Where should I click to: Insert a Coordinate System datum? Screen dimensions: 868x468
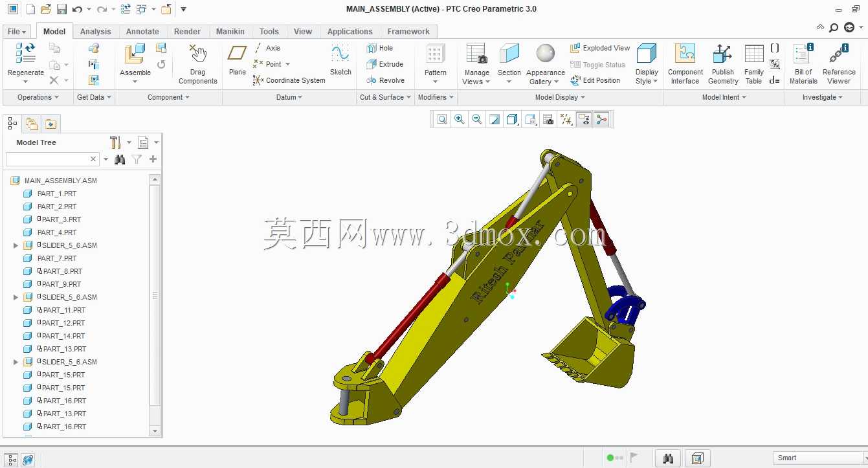tap(289, 80)
